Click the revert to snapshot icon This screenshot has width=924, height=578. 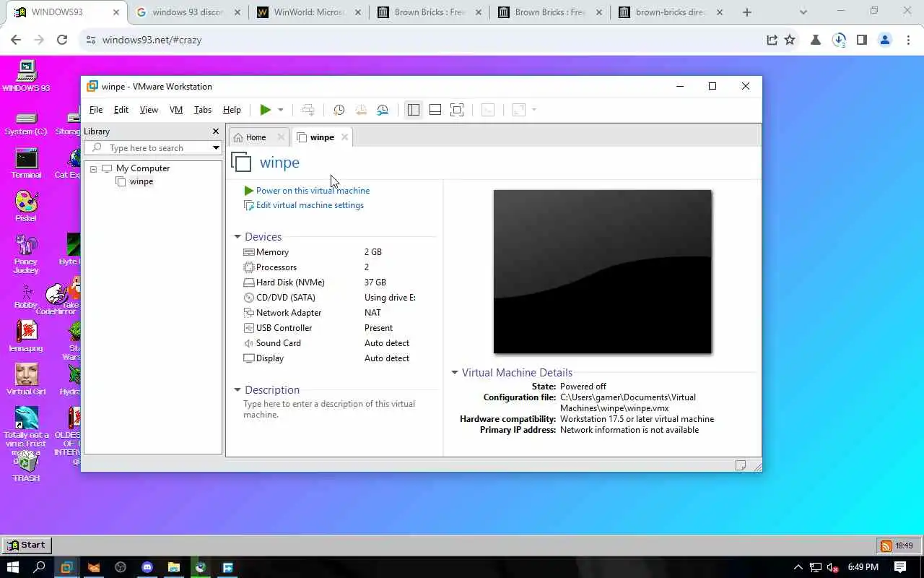[x=361, y=110]
